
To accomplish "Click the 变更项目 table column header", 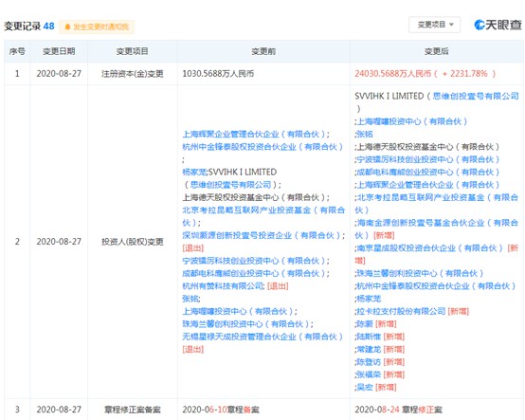I will point(133,51).
